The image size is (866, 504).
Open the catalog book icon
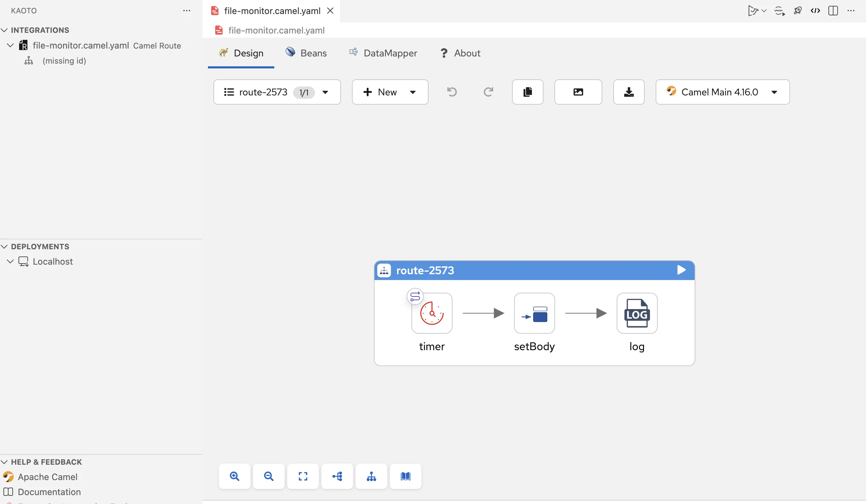pos(406,476)
